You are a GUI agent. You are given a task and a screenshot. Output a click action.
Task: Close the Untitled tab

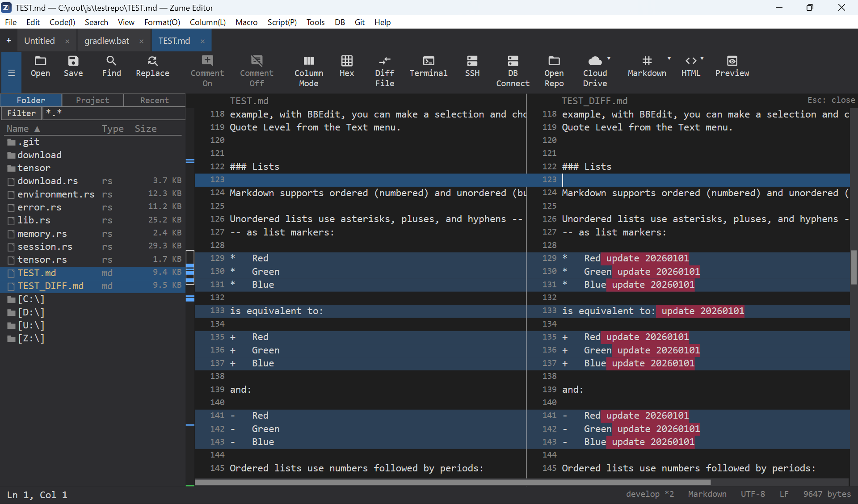pyautogui.click(x=67, y=41)
